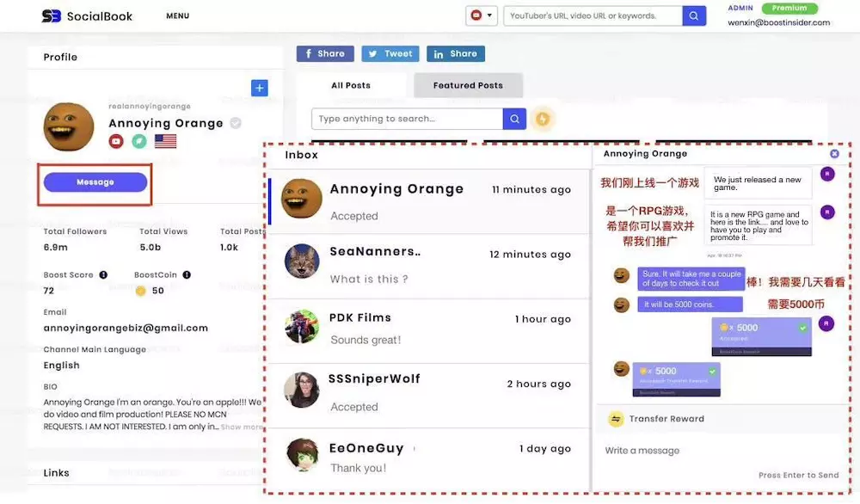Open the MENU navigation

coord(178,15)
